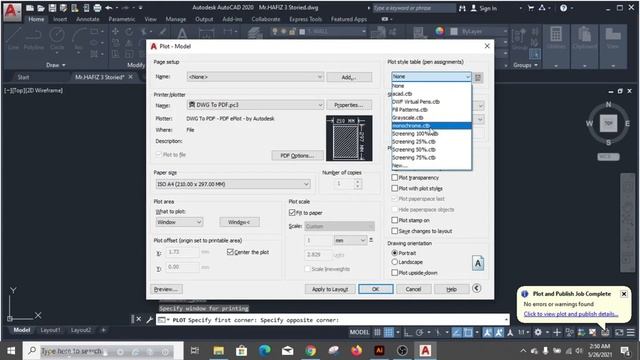The width and height of the screenshot is (640, 360).
Task: Click OK to plot
Action: [x=376, y=289]
